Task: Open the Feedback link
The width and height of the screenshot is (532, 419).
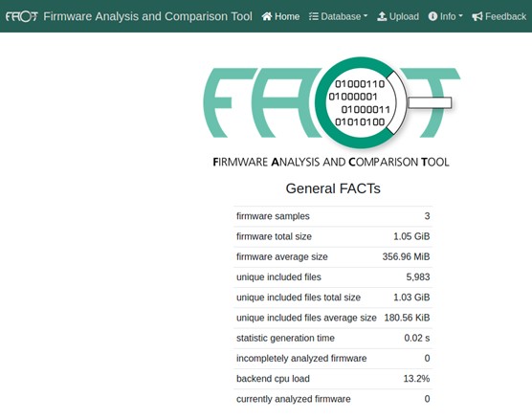Action: [499, 16]
